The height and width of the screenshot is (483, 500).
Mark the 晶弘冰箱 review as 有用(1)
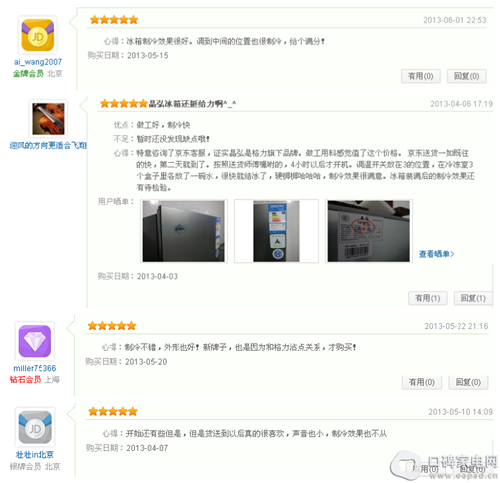[428, 298]
